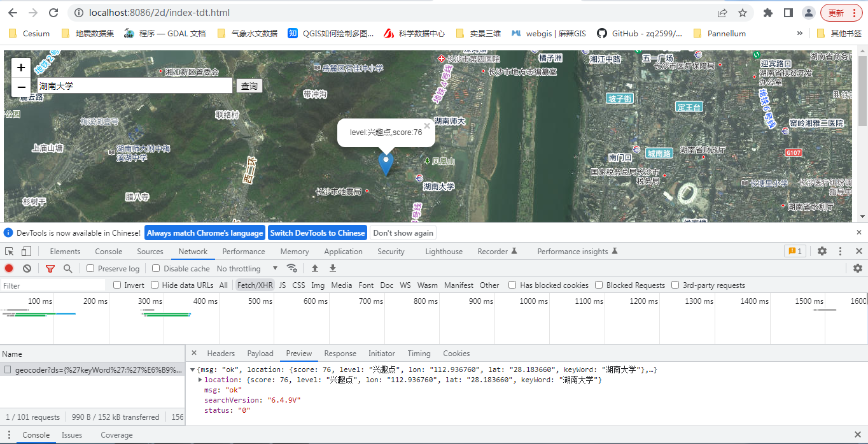Enable Preserve log checkbox
The image size is (868, 444).
tap(90, 268)
